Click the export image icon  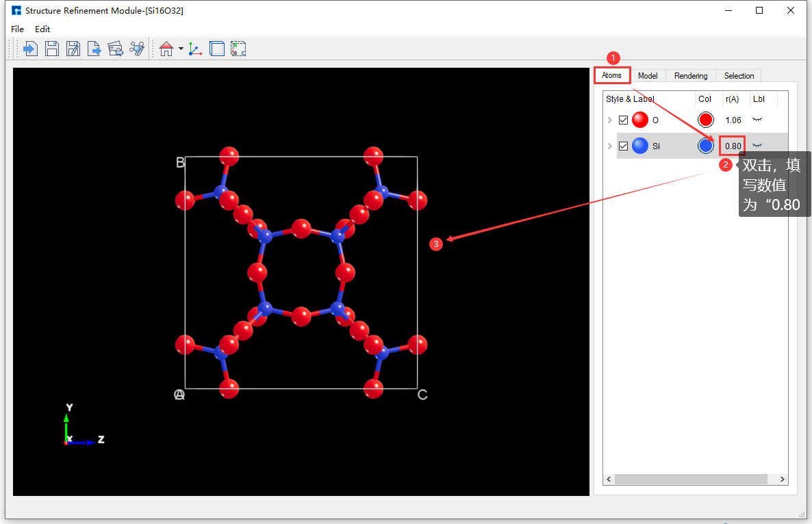pyautogui.click(x=116, y=49)
